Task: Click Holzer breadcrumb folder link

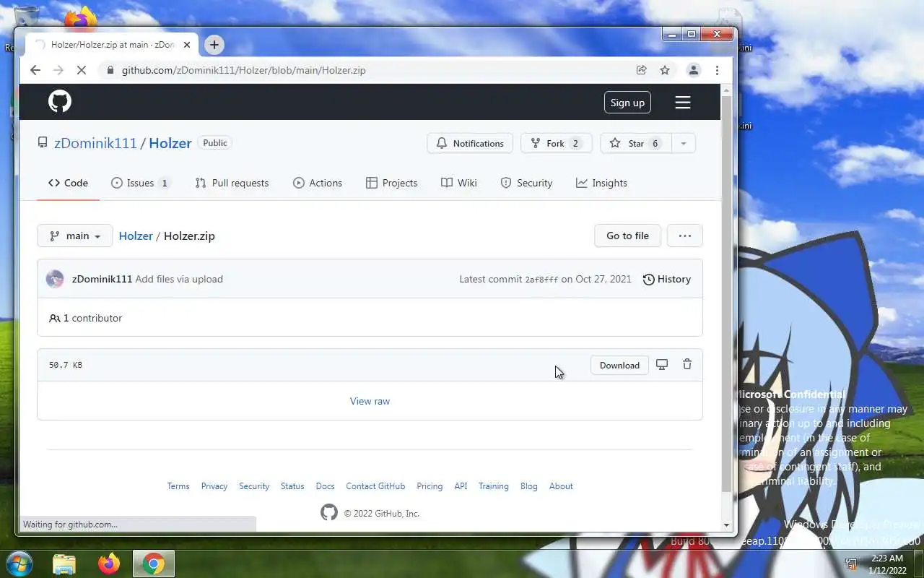Action: pos(136,236)
